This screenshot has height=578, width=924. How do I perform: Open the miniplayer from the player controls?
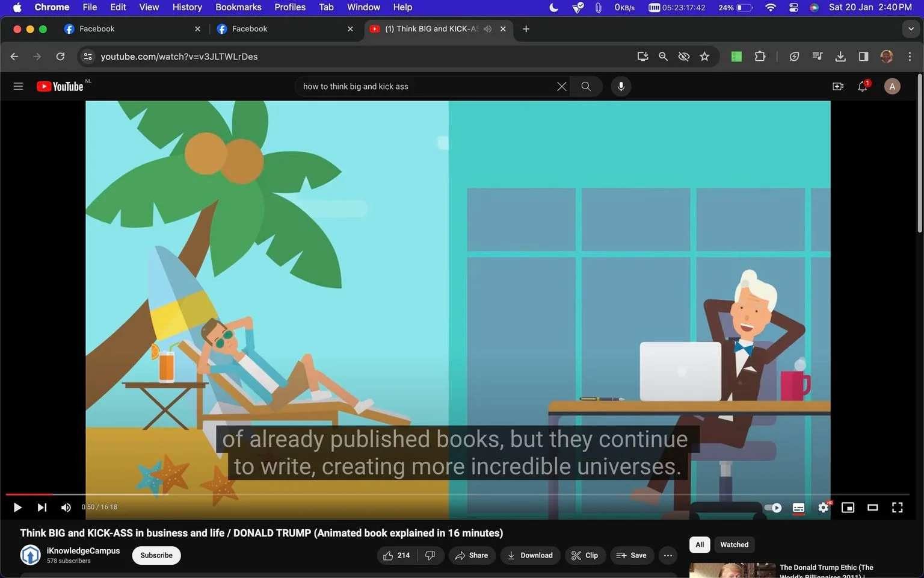click(848, 508)
